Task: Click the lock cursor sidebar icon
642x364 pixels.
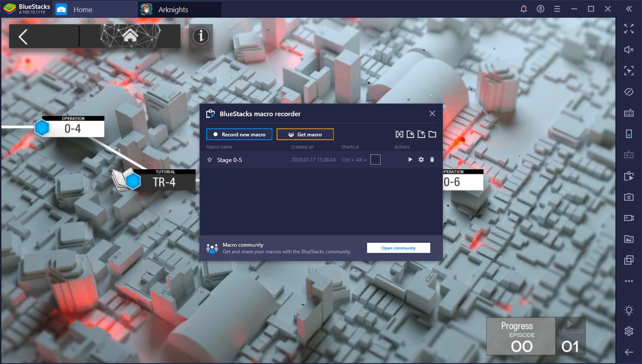Action: click(x=629, y=71)
